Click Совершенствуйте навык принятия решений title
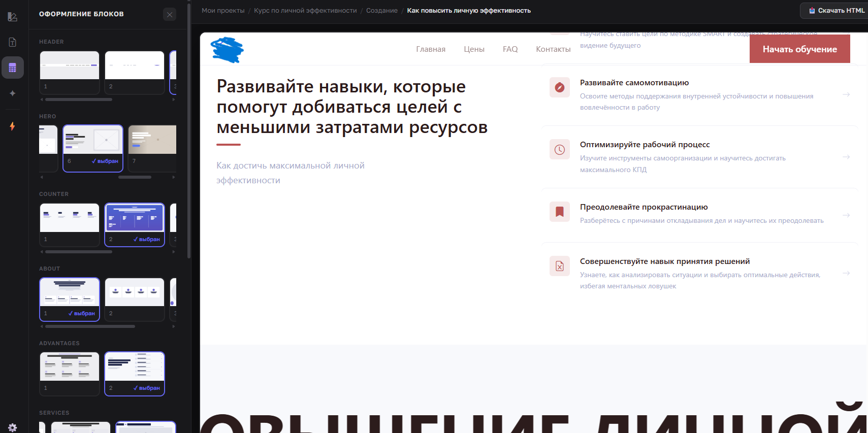 pyautogui.click(x=665, y=261)
